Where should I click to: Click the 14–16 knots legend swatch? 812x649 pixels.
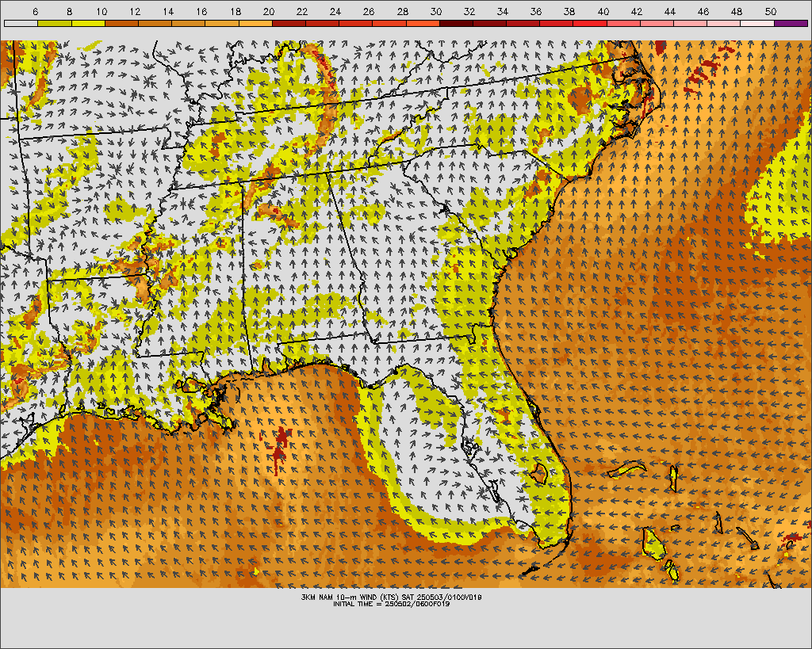click(189, 23)
